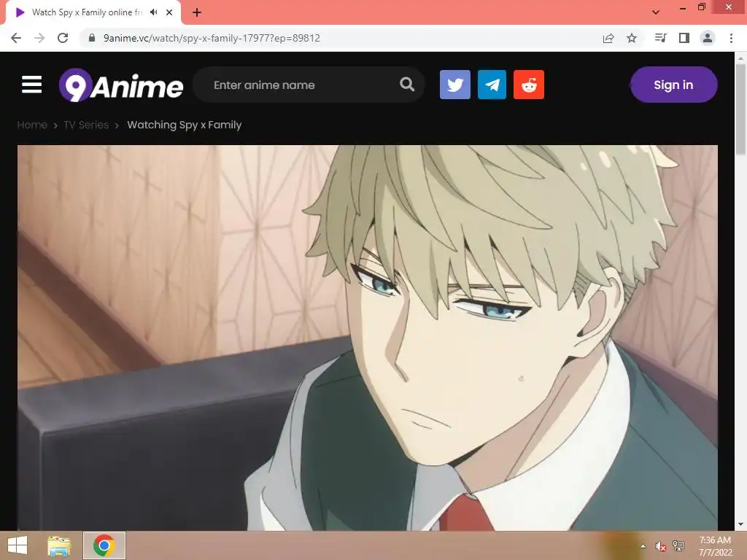Screen dimensions: 747x560
Task: Open network status tray icon
Action: click(x=678, y=545)
